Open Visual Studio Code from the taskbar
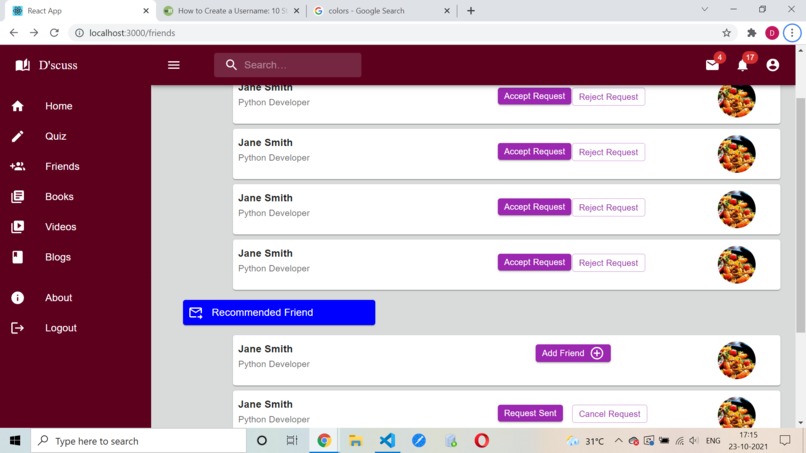The height and width of the screenshot is (453, 806). tap(387, 441)
